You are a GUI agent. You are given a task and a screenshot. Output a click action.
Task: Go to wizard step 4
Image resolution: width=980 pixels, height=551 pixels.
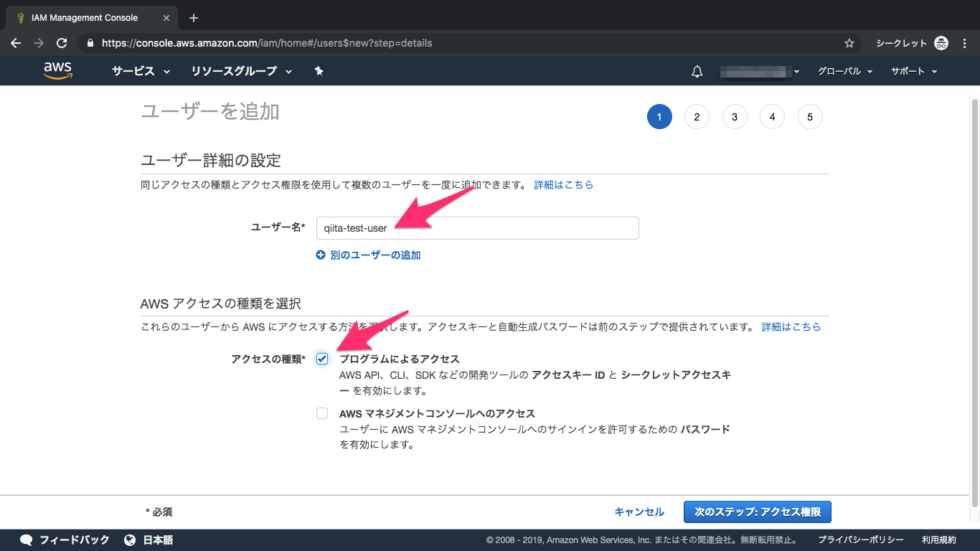772,117
